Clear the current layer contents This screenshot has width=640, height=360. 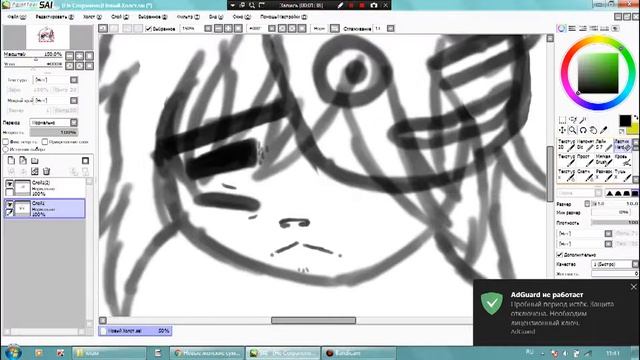pyautogui.click(x=35, y=171)
